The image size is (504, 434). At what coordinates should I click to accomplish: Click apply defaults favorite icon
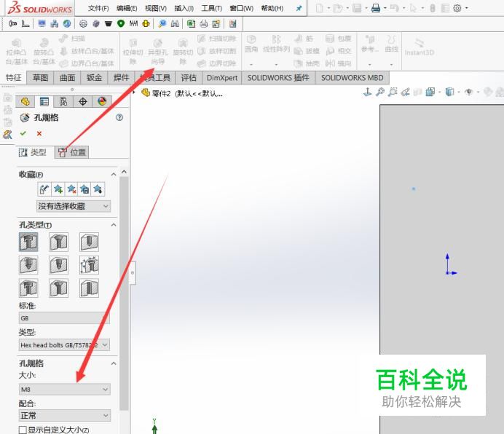44,189
